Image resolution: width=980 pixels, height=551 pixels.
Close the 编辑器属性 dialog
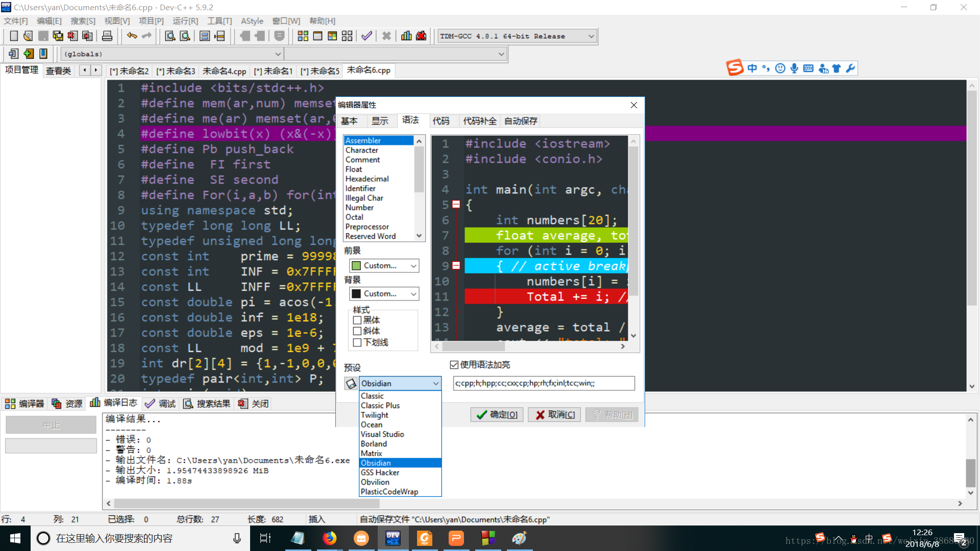click(x=633, y=105)
